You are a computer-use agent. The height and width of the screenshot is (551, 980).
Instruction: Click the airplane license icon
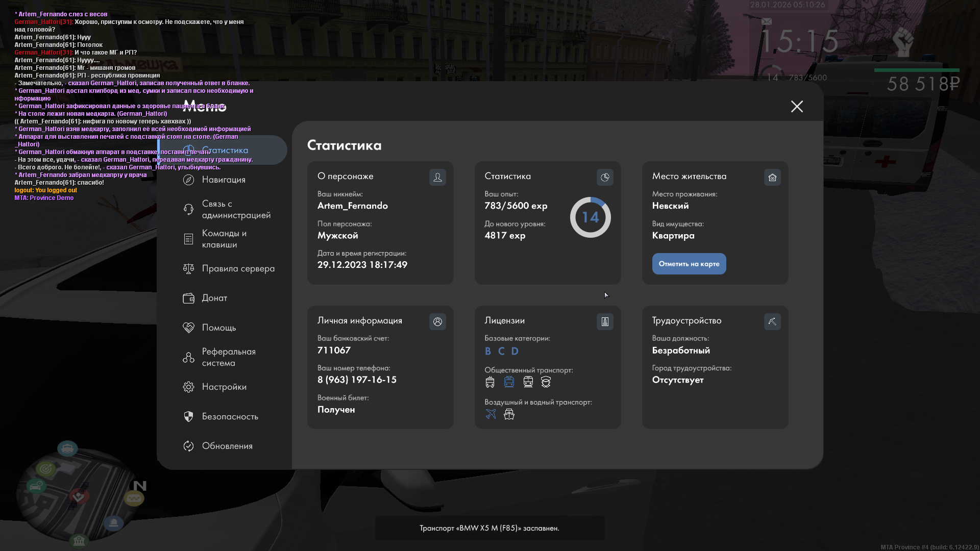click(491, 414)
